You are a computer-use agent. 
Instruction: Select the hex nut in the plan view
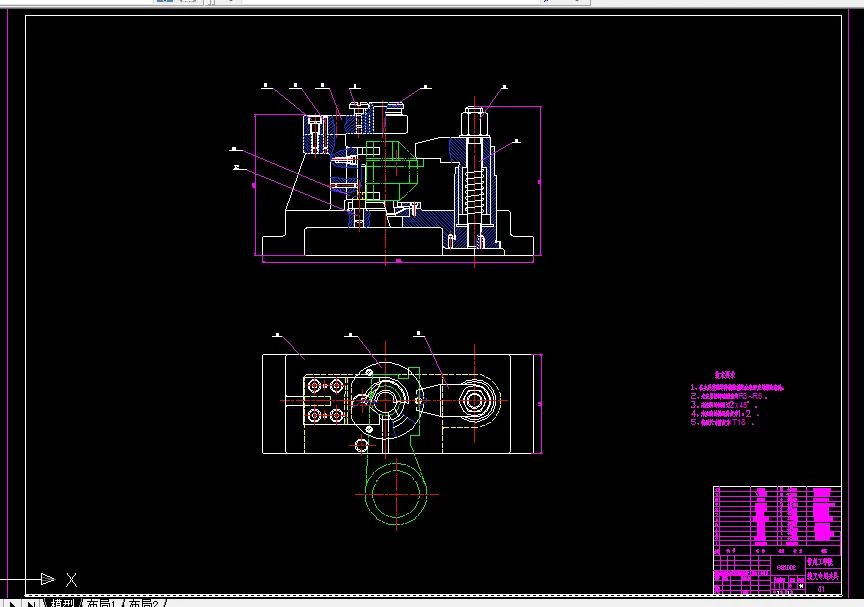click(x=474, y=400)
